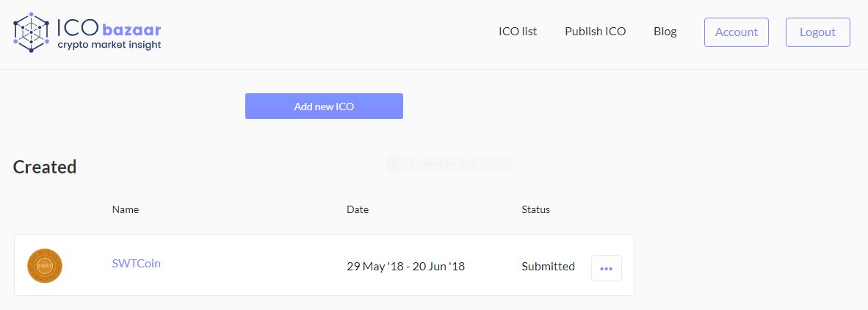The height and width of the screenshot is (310, 868).
Task: Select the Status column header
Action: 536,210
